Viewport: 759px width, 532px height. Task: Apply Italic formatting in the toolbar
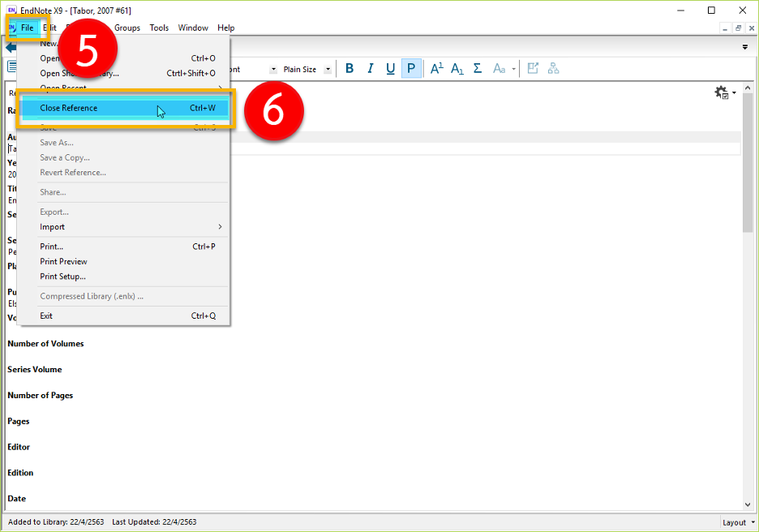coord(370,69)
